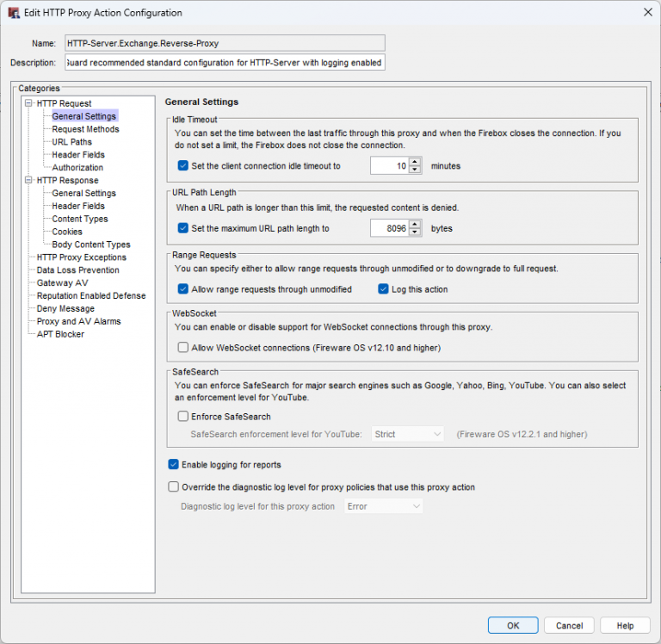
Task: Check the Enforce SafeSearch option
Action: (182, 417)
